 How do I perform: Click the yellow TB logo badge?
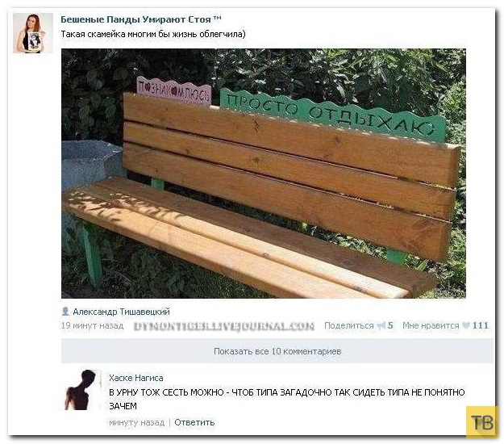481,421
